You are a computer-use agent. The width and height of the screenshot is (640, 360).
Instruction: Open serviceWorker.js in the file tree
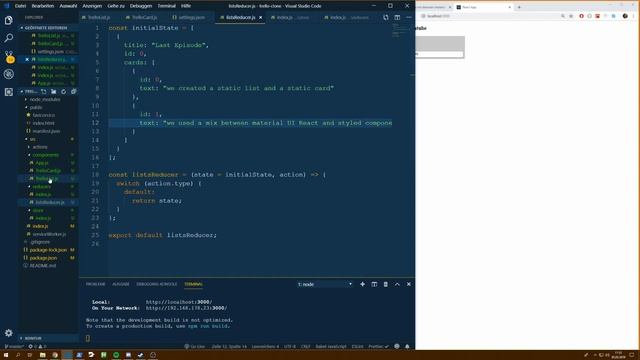click(49, 234)
